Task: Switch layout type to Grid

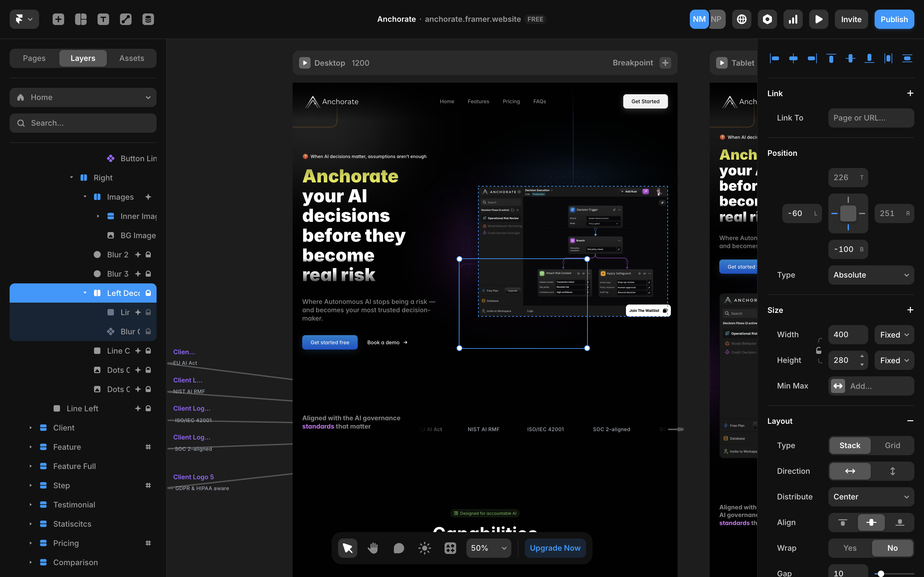Action: (892, 445)
